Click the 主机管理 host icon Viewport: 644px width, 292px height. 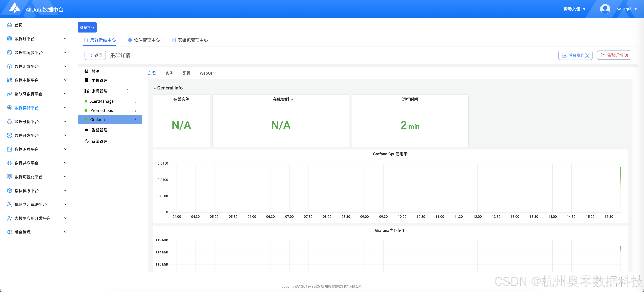87,80
